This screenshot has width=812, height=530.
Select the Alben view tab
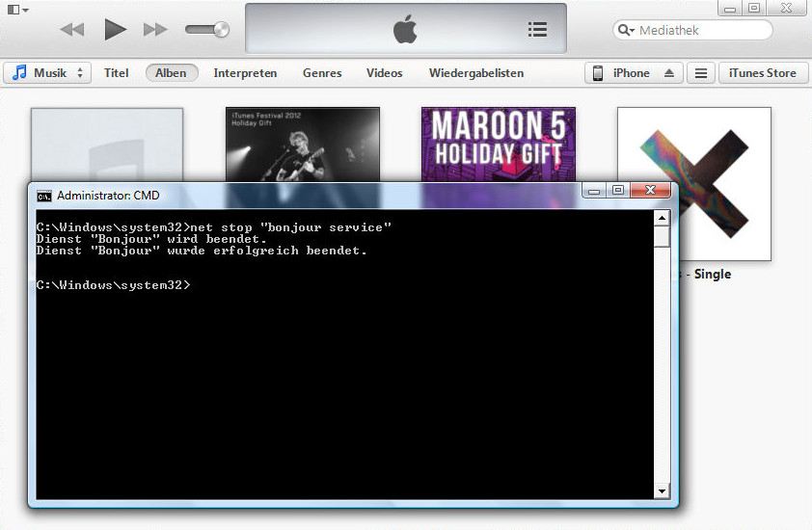click(x=172, y=73)
